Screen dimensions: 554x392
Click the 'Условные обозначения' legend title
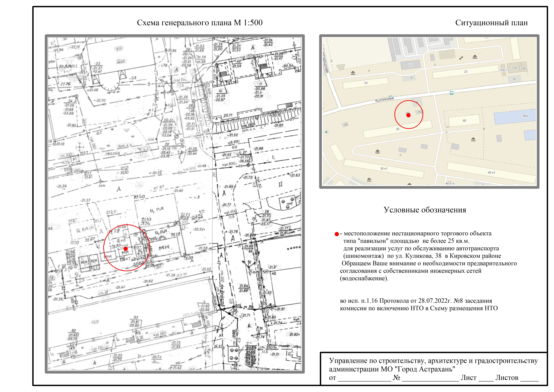tap(425, 210)
